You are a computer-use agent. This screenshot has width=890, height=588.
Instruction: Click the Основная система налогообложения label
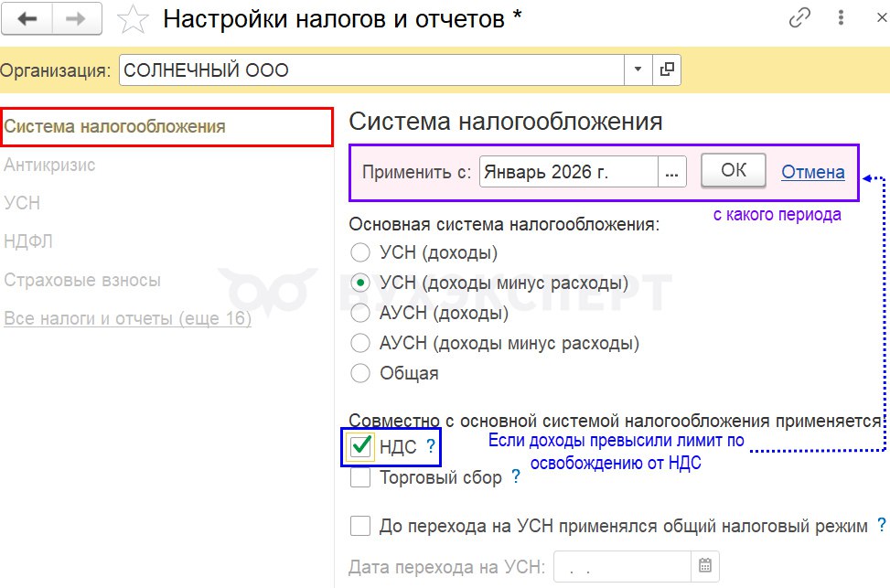point(504,225)
